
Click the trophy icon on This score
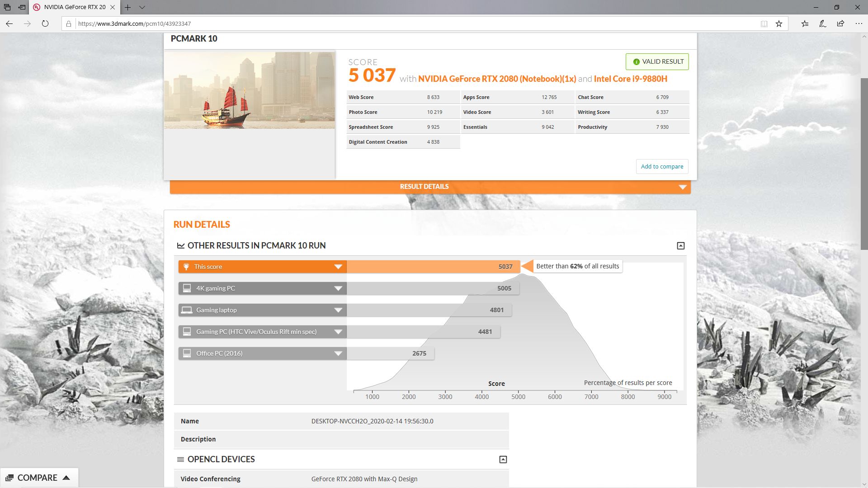pos(186,267)
